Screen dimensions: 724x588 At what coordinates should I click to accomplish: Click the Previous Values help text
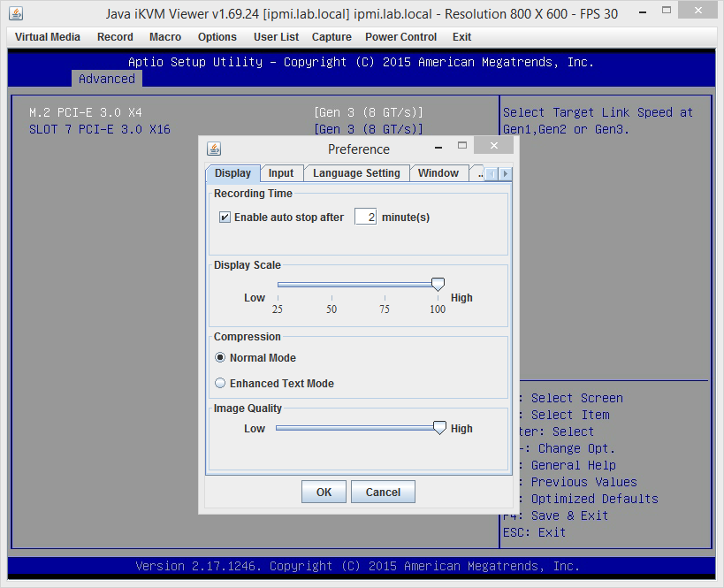(583, 482)
